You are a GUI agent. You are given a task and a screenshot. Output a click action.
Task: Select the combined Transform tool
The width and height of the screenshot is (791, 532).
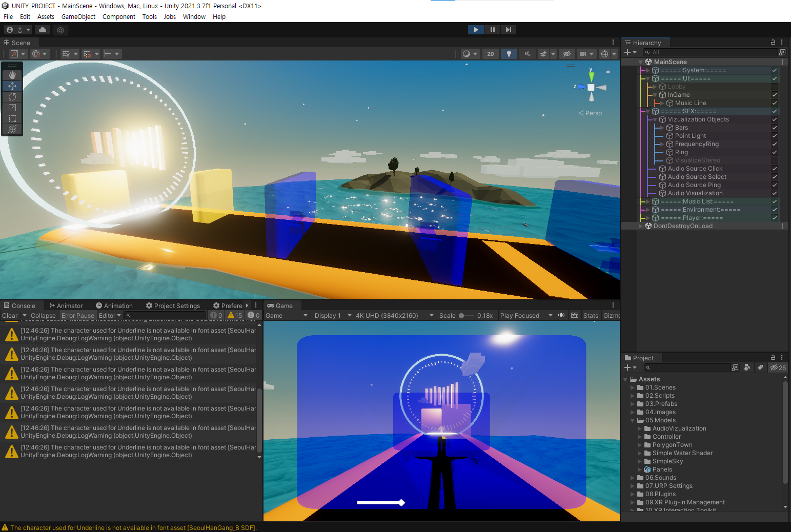click(x=12, y=129)
